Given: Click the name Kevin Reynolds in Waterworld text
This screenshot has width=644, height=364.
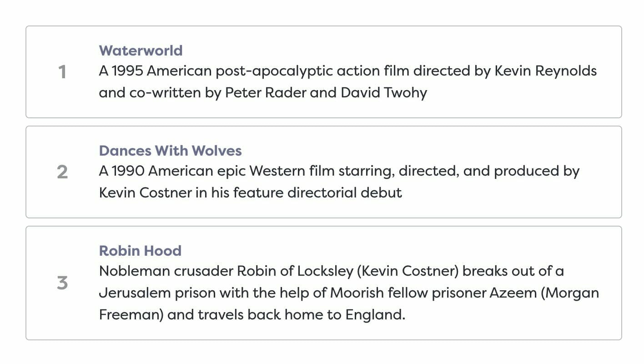Looking at the screenshot, I should pyautogui.click(x=546, y=71).
